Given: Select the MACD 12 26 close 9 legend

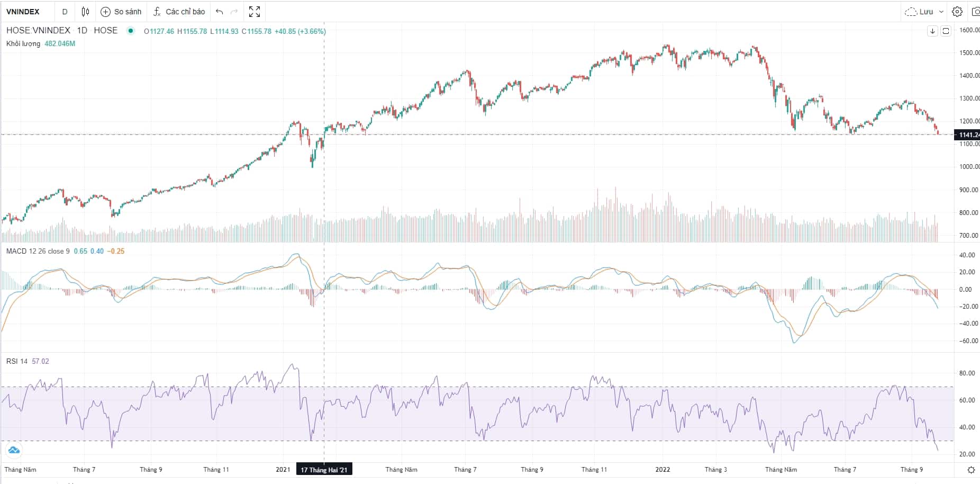Looking at the screenshot, I should click(x=38, y=251).
